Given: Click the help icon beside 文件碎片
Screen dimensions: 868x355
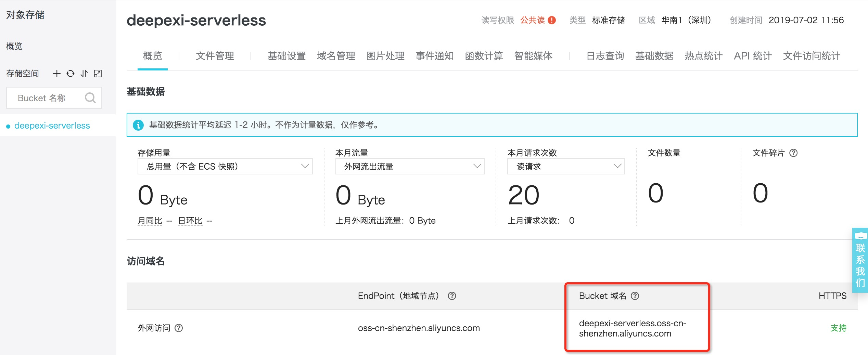Looking at the screenshot, I should coord(793,153).
